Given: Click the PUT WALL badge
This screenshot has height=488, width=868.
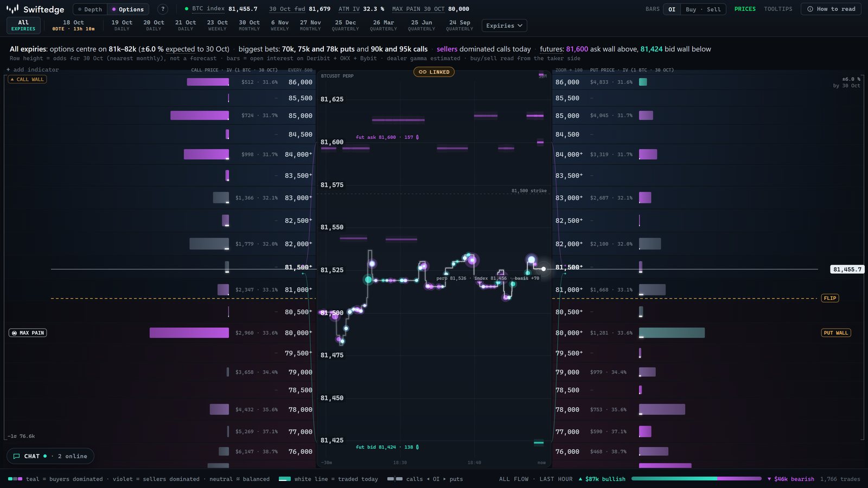Looking at the screenshot, I should tap(836, 333).
